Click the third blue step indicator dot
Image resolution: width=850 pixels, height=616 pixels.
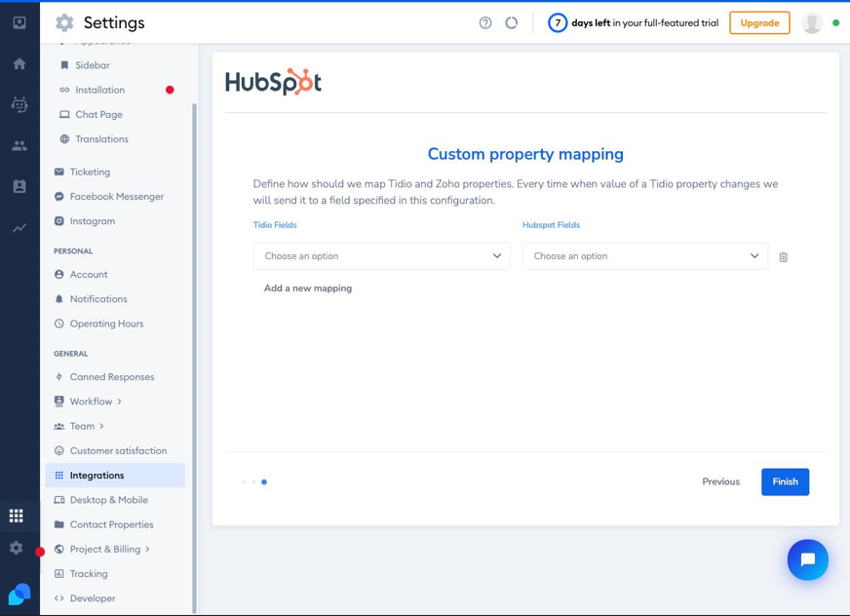[x=264, y=482]
